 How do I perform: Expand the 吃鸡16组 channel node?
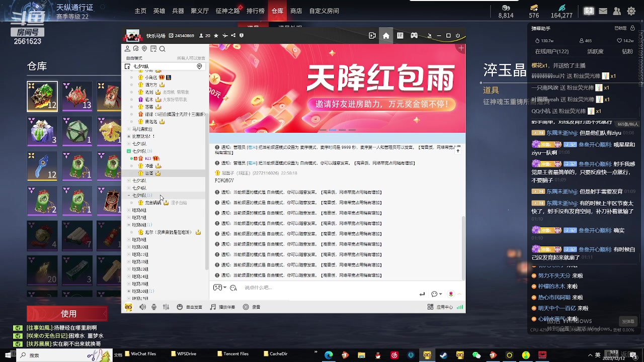click(129, 291)
